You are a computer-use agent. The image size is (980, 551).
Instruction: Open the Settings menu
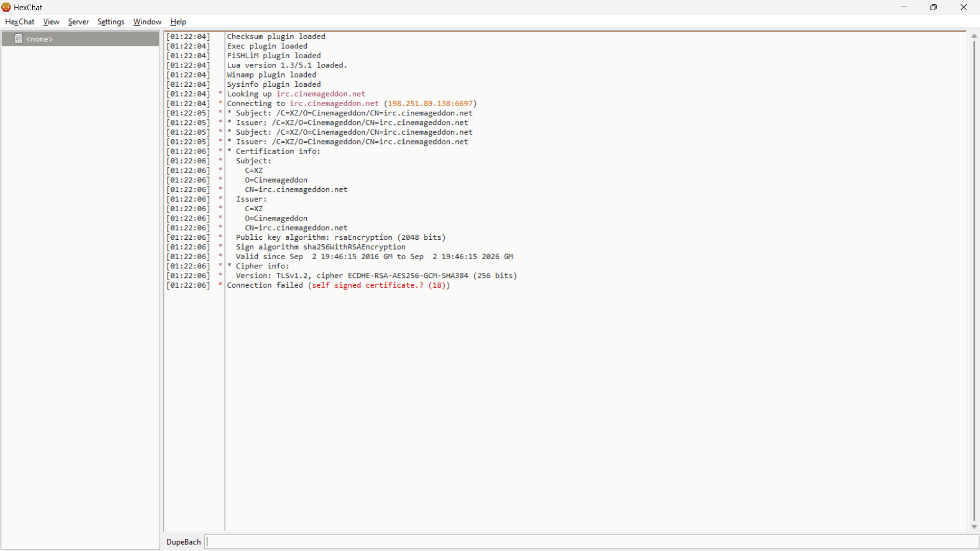111,22
